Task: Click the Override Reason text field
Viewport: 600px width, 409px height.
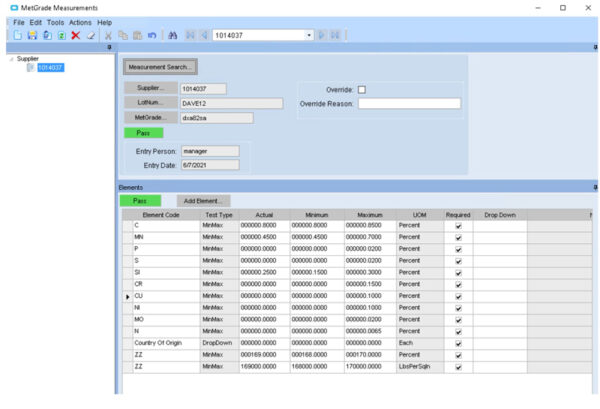Action: pyautogui.click(x=409, y=103)
